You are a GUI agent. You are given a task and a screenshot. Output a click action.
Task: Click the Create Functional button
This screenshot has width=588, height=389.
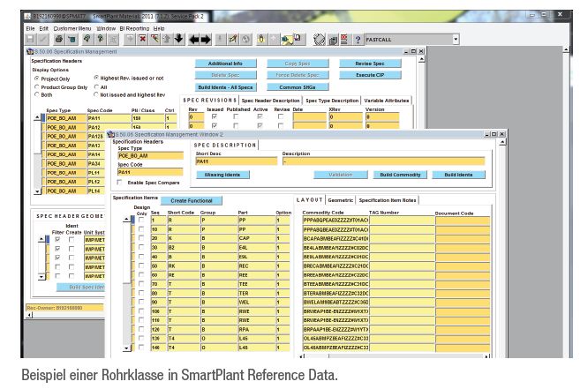pos(192,200)
